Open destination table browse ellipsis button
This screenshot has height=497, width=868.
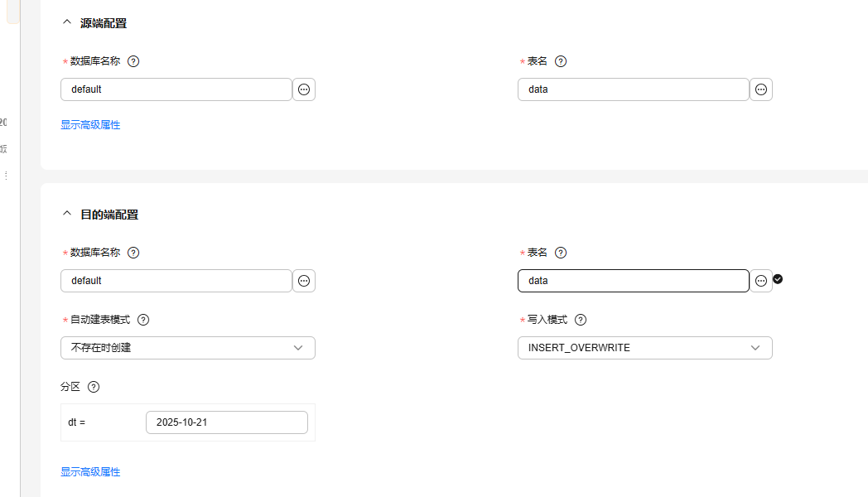pos(761,281)
